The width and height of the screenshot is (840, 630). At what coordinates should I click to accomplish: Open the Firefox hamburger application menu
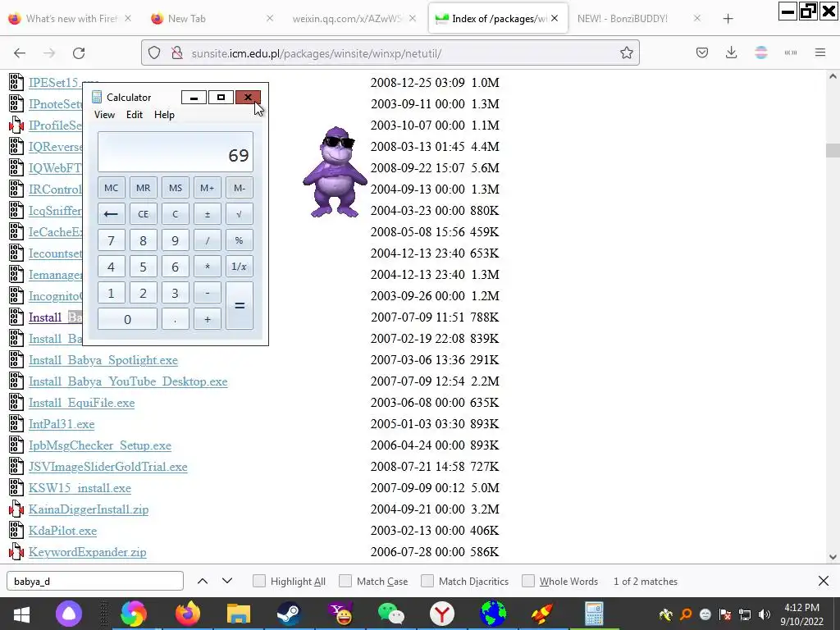point(820,52)
